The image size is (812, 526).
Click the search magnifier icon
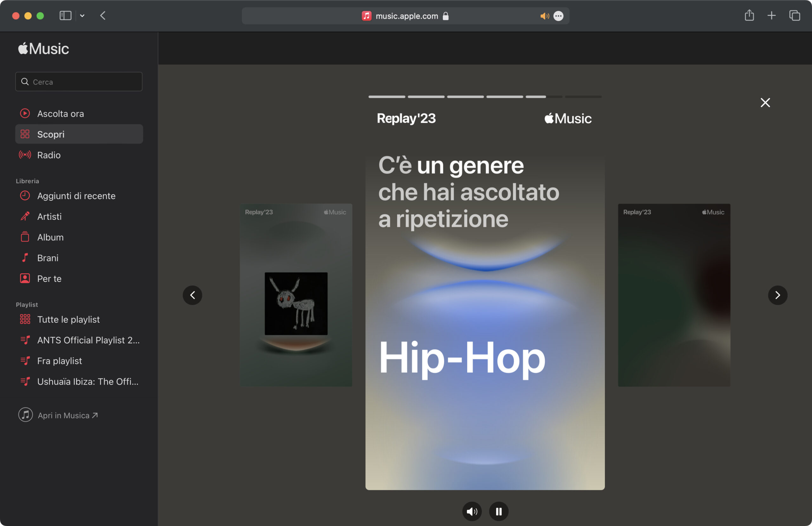[x=25, y=81]
